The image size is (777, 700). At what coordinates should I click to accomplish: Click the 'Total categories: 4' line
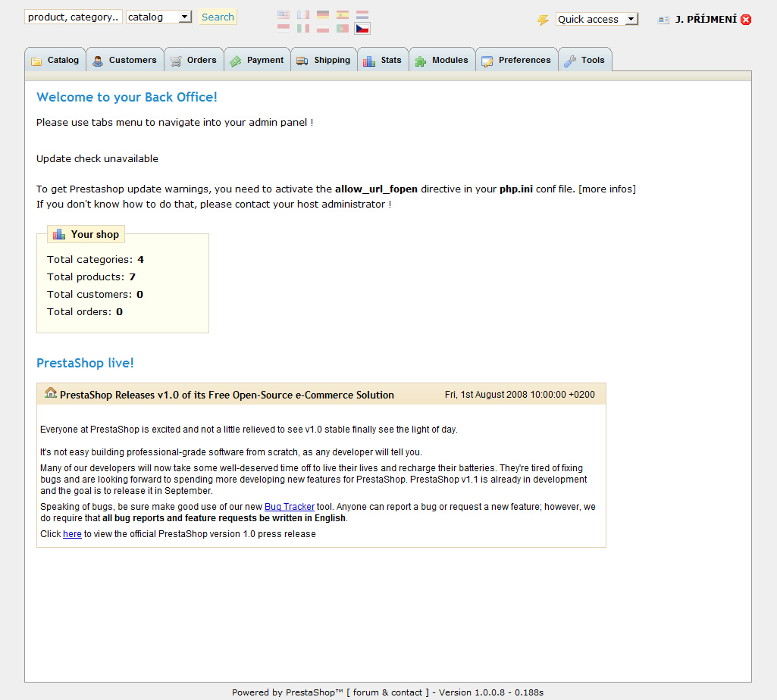96,260
